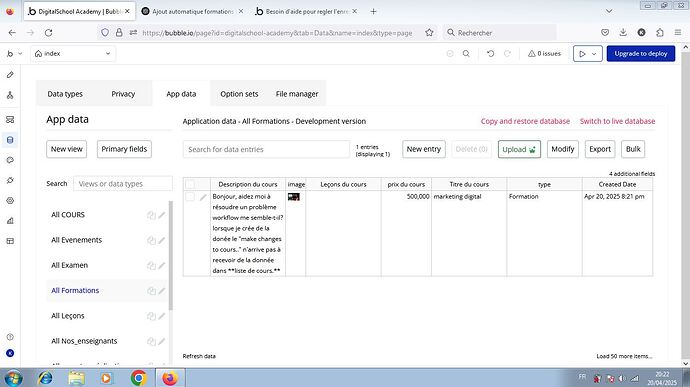Open Firefox downloads icon
The height and width of the screenshot is (387, 690).
(623, 33)
